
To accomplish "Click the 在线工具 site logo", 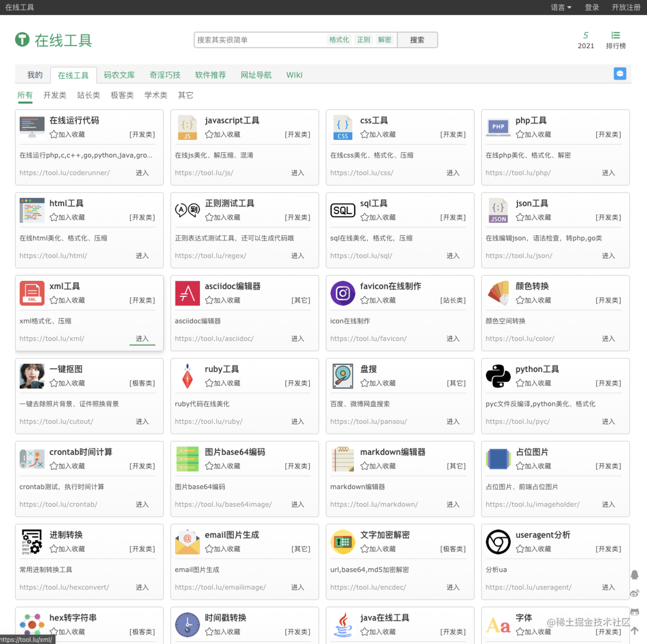I will point(54,40).
